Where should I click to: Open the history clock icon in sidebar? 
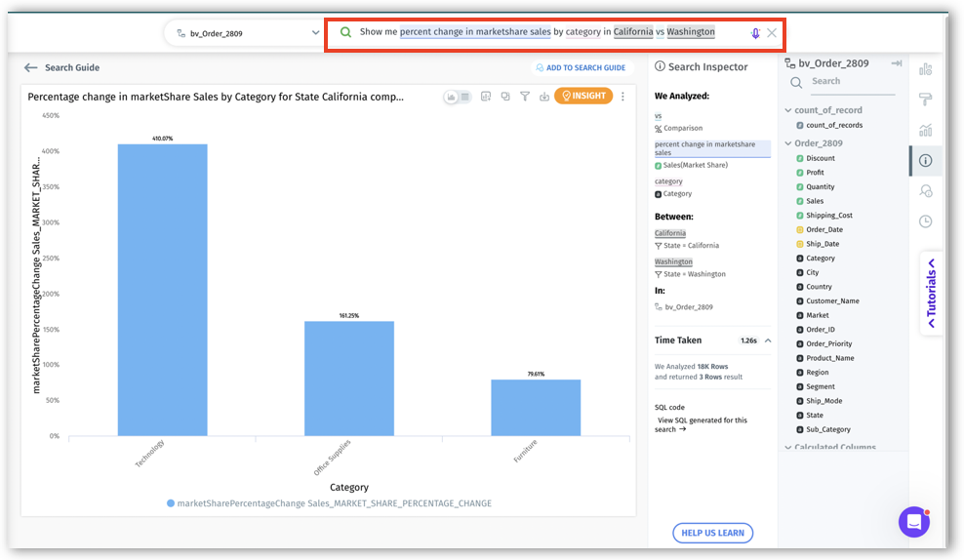pyautogui.click(x=925, y=221)
